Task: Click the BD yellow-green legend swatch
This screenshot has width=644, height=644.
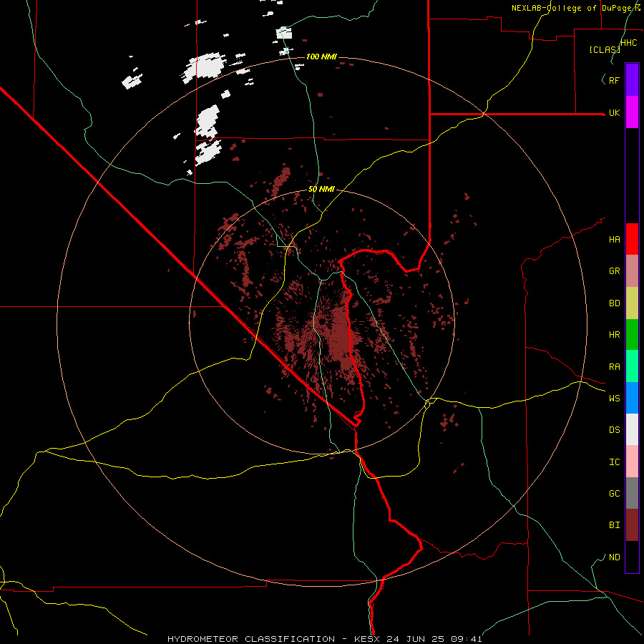Action: point(632,303)
